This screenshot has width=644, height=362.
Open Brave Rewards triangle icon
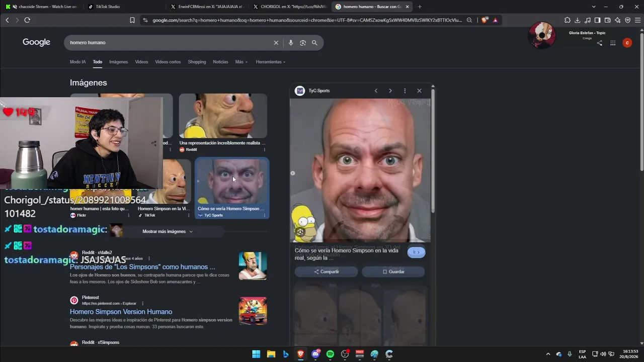click(x=495, y=20)
